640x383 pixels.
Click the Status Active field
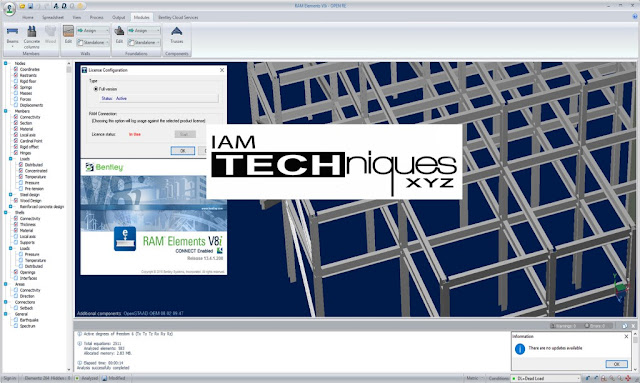coord(159,98)
